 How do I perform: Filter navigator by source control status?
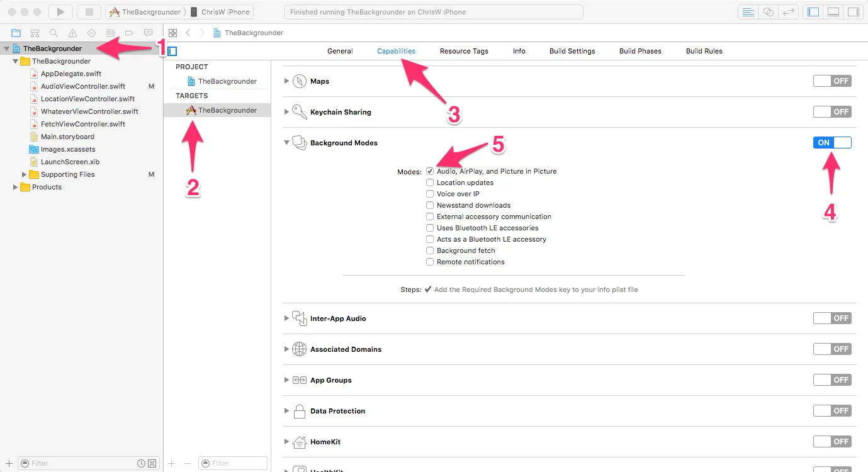(x=153, y=463)
